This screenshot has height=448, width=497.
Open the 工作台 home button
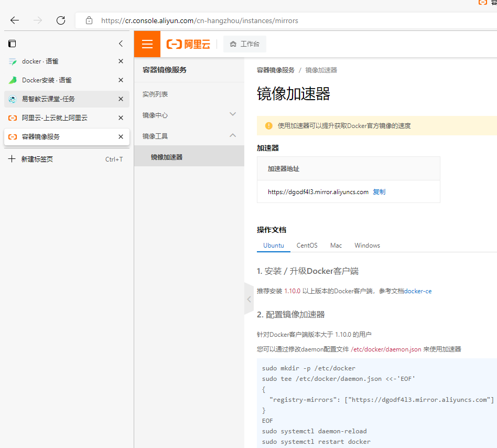point(245,44)
